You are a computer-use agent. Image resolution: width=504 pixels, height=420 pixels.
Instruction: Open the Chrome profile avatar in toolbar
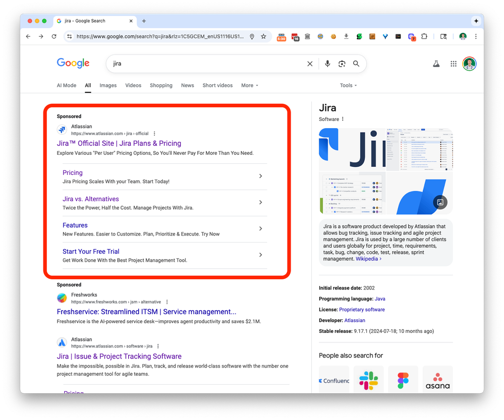(463, 37)
